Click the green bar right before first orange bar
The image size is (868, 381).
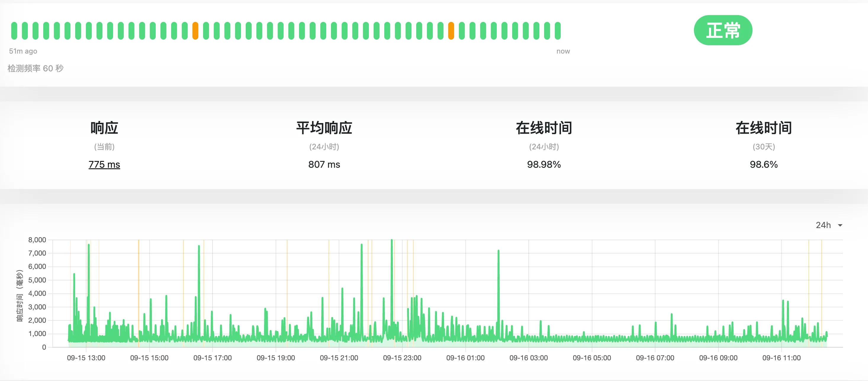(x=185, y=31)
